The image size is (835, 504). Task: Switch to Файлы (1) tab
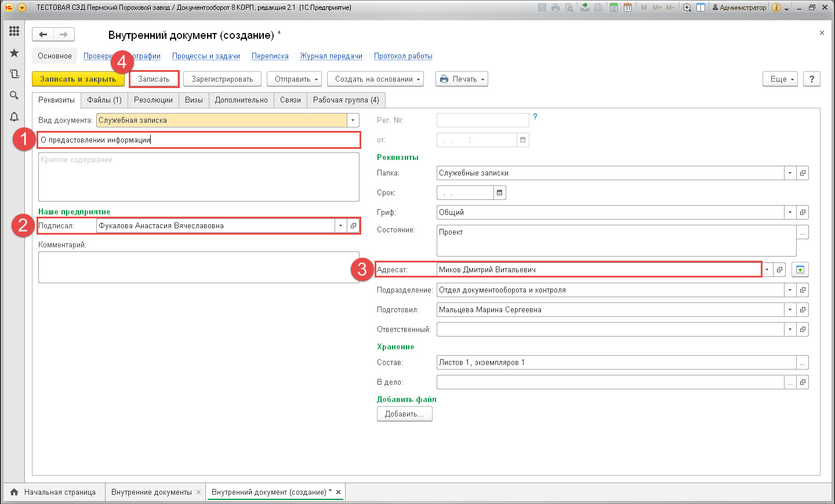[x=104, y=100]
